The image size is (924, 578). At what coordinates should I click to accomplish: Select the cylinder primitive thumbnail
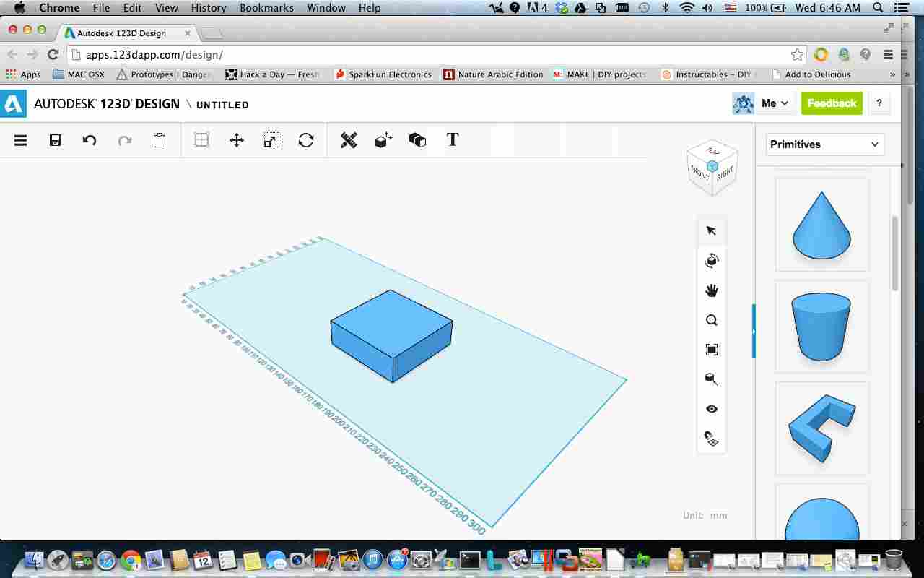tap(821, 327)
